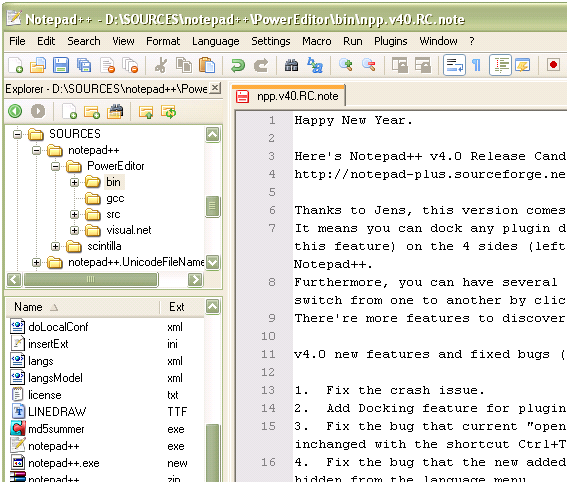Switch to the npp.v40.RC.note tab
This screenshot has height=484, width=569.
pyautogui.click(x=288, y=96)
